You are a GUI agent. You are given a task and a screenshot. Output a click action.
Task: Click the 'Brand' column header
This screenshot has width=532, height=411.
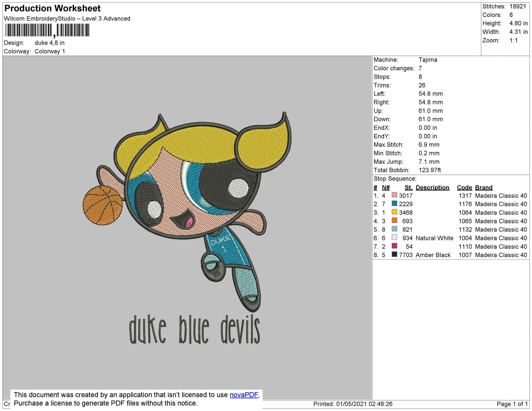[484, 188]
